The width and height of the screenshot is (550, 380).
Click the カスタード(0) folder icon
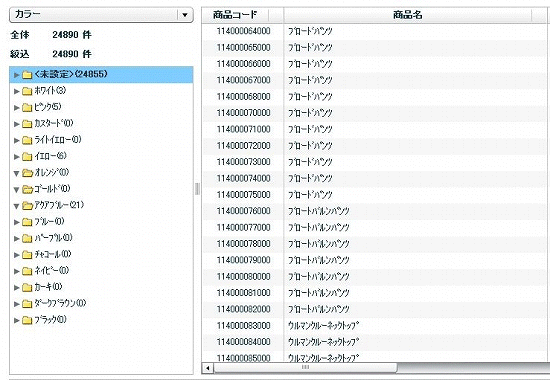click(27, 124)
